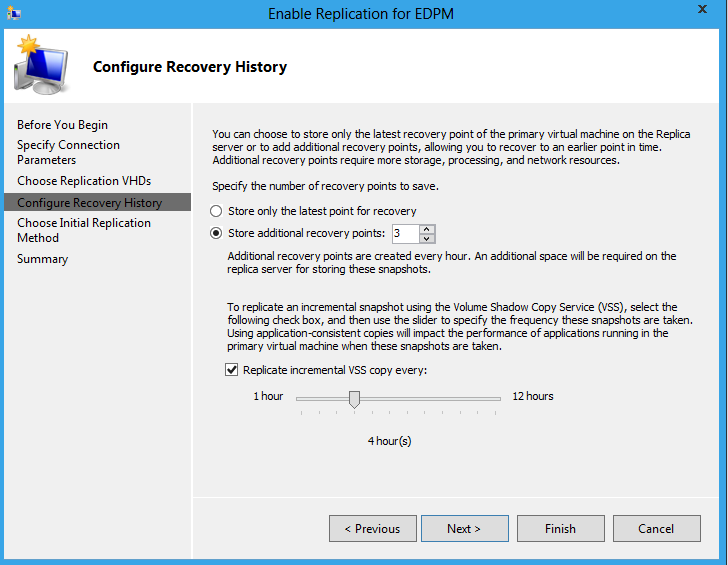Toggle Replicate incremental VSS copy checkbox
Image resolution: width=728 pixels, height=565 pixels.
coord(231,370)
